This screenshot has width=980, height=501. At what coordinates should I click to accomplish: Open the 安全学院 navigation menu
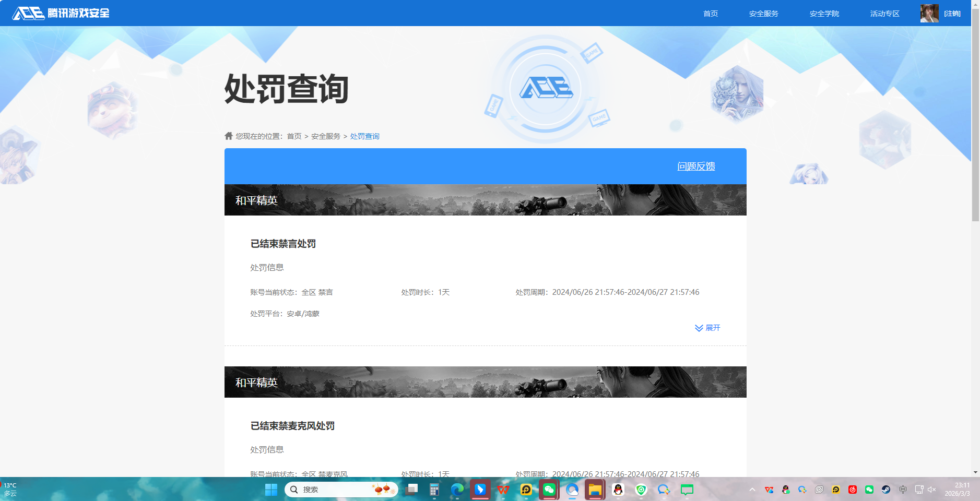pyautogui.click(x=824, y=14)
